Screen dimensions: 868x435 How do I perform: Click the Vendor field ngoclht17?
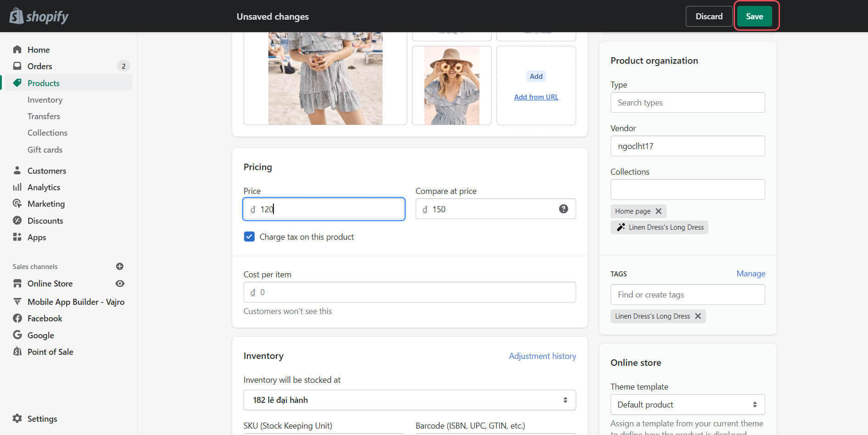pyautogui.click(x=688, y=146)
